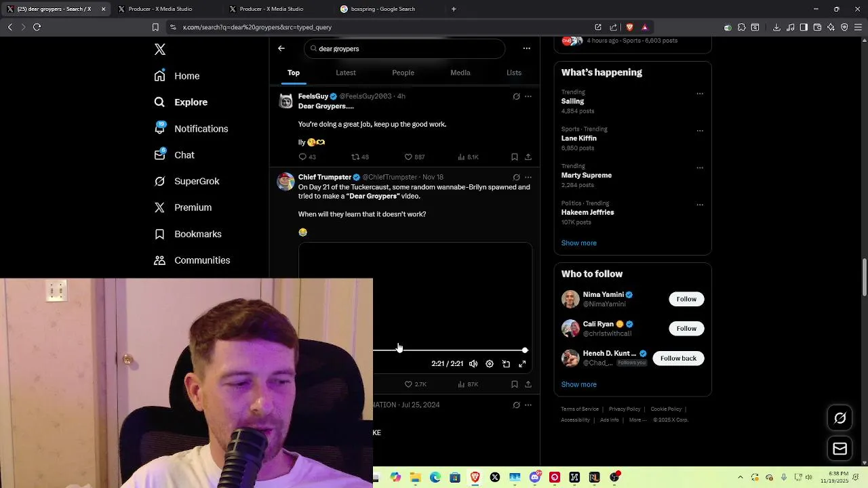Screen dimensions: 868x488
Task: Switch to the People tab
Action: [x=403, y=73]
